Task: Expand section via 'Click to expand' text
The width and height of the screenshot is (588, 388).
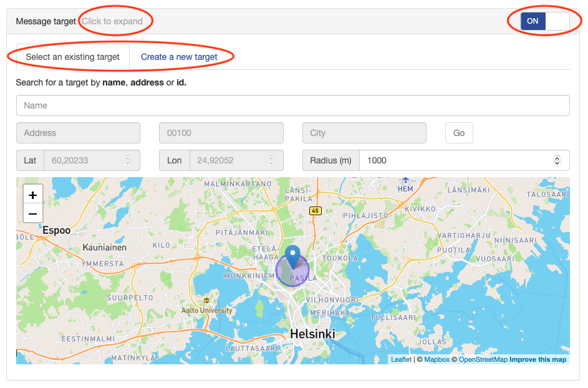Action: click(112, 21)
